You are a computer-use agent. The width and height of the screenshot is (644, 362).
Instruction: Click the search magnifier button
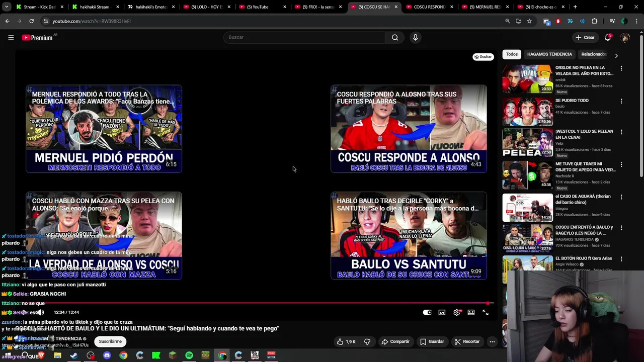tap(395, 37)
